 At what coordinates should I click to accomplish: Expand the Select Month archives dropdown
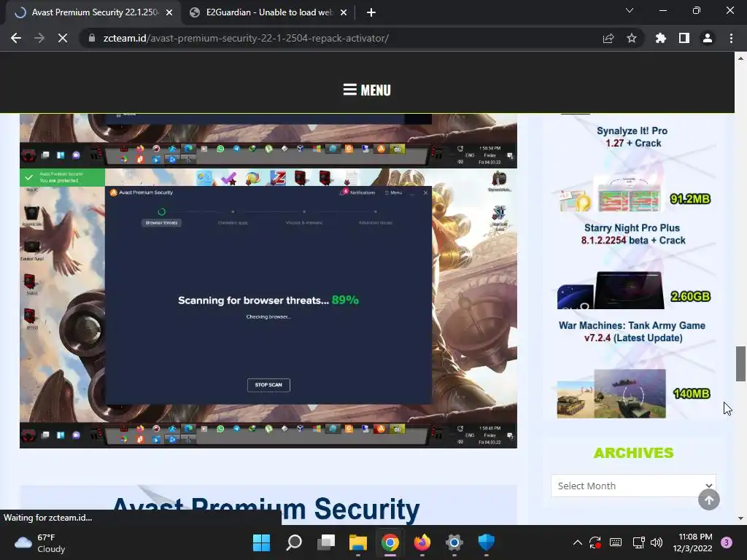(x=633, y=486)
